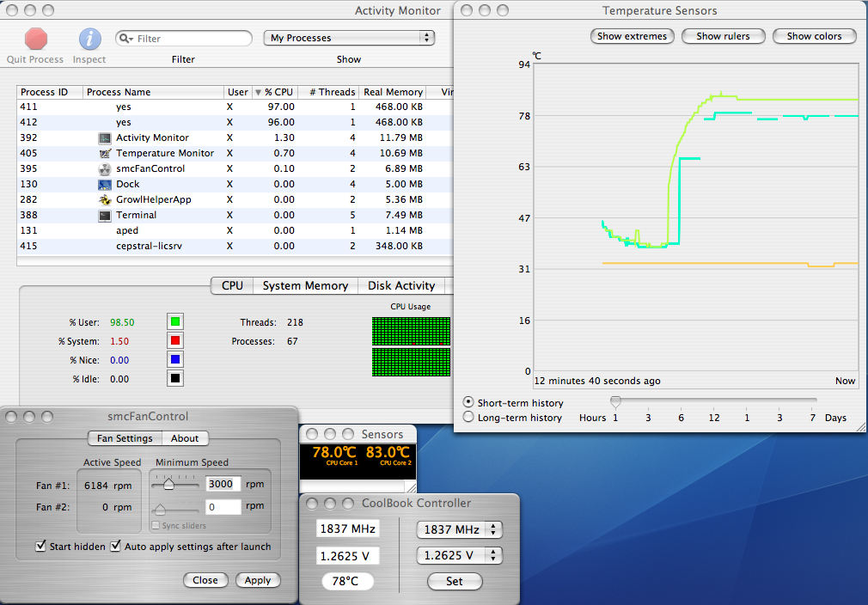
Task: Toggle the Start hidden checkbox
Action: point(40,546)
